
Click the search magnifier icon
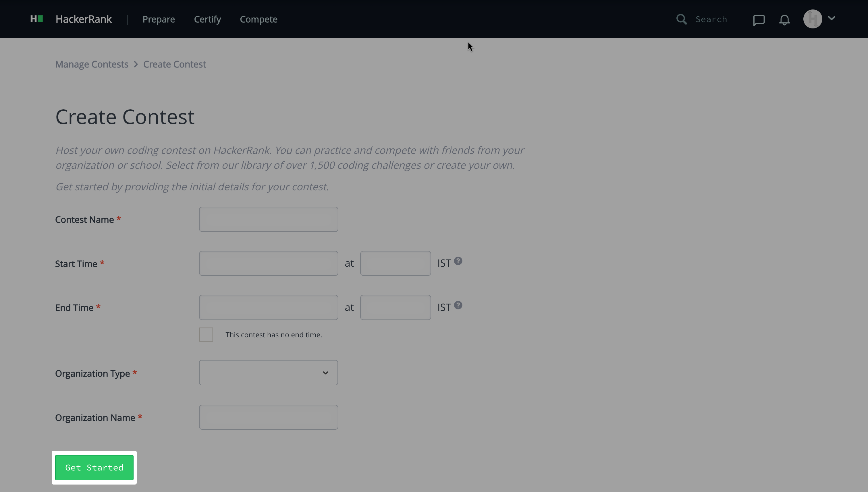pos(681,19)
